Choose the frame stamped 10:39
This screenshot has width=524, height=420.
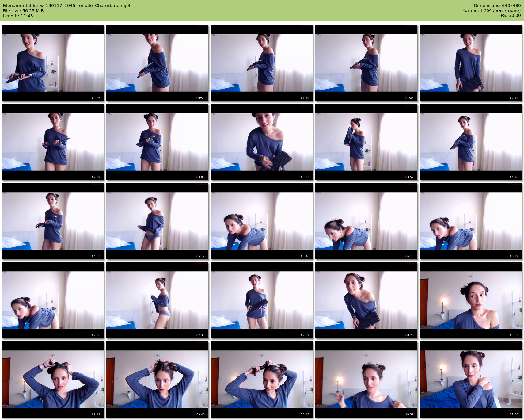coord(366,379)
